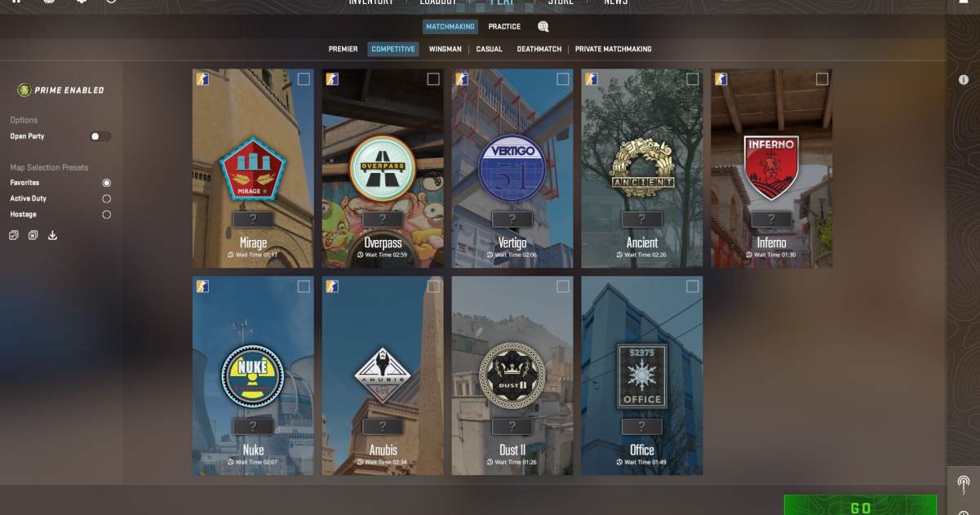Screen dimensions: 980x515
Task: Check the Inferno map checkbox
Action: 823,79
